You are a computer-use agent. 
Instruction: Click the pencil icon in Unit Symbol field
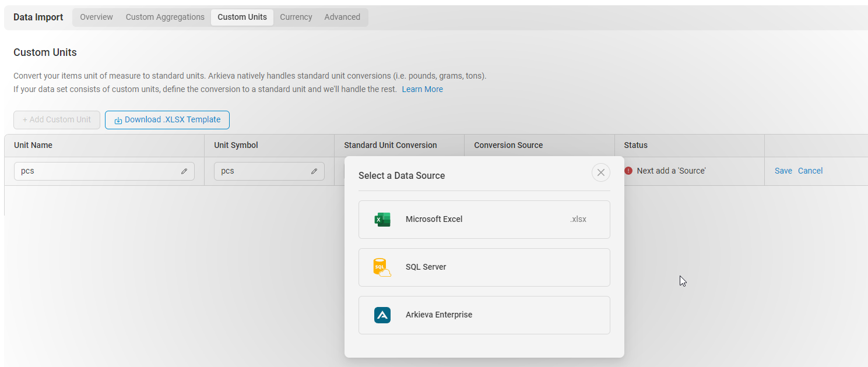click(314, 171)
